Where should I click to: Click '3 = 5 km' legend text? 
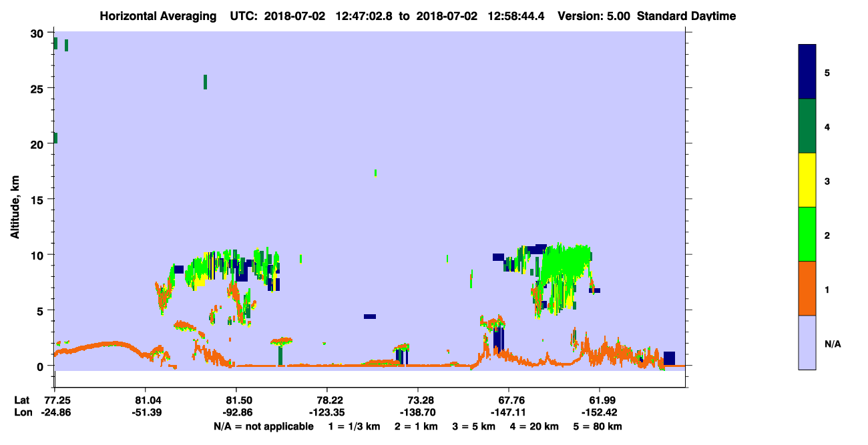pyautogui.click(x=473, y=426)
